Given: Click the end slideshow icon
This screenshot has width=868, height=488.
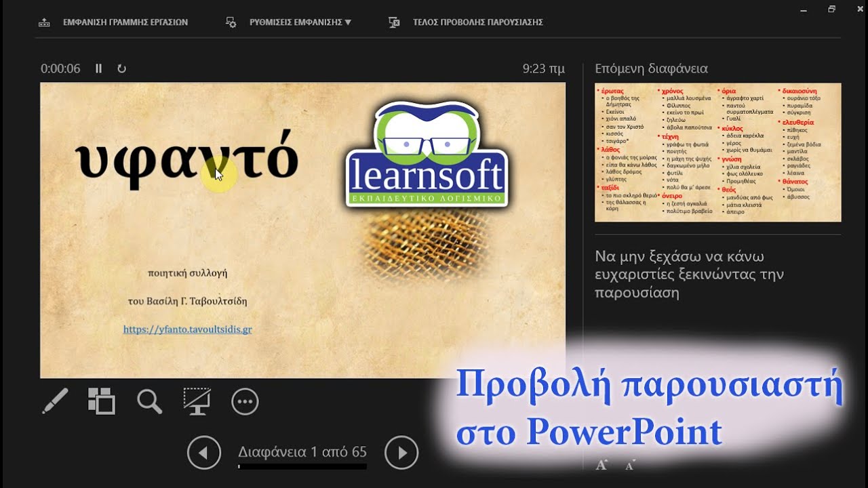Looking at the screenshot, I should [394, 22].
